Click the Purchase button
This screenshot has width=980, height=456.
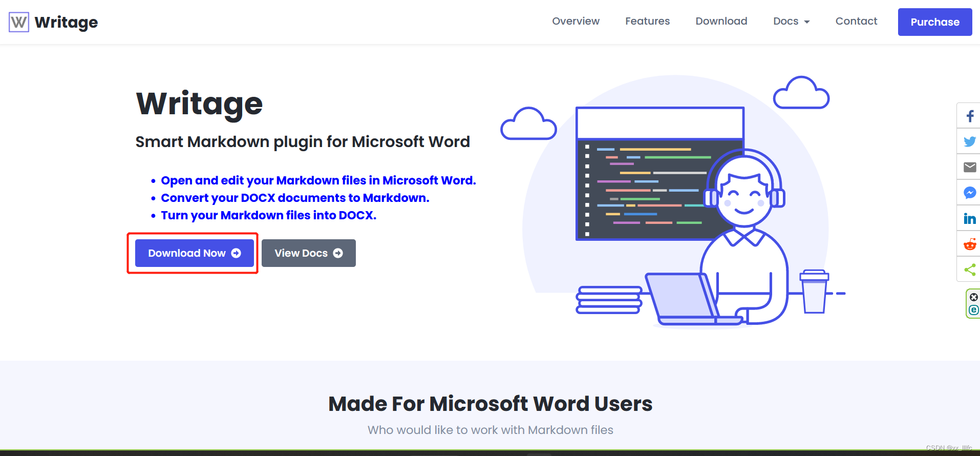tap(935, 22)
